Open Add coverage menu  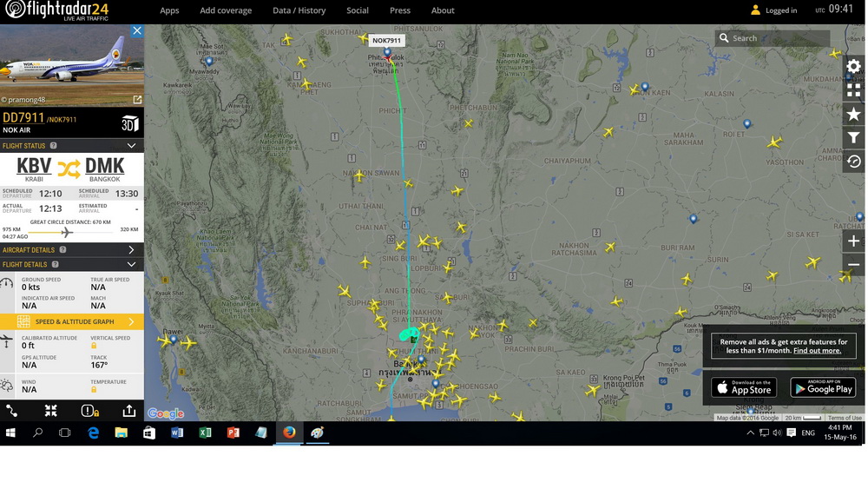tap(226, 10)
